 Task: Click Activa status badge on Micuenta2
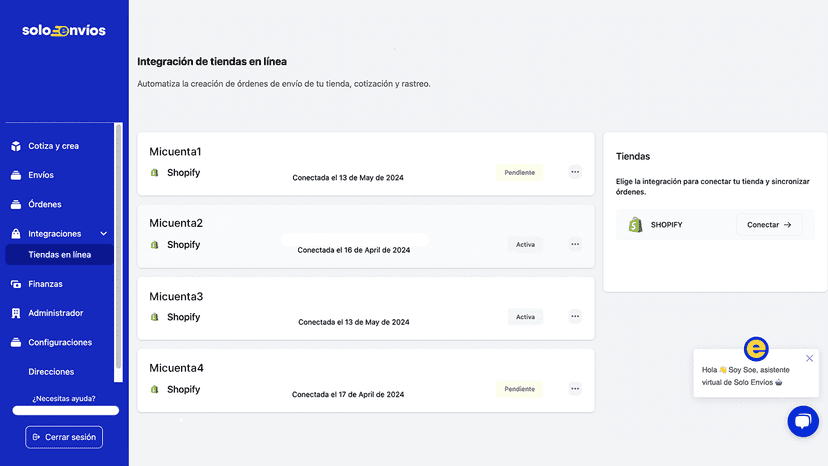point(525,245)
